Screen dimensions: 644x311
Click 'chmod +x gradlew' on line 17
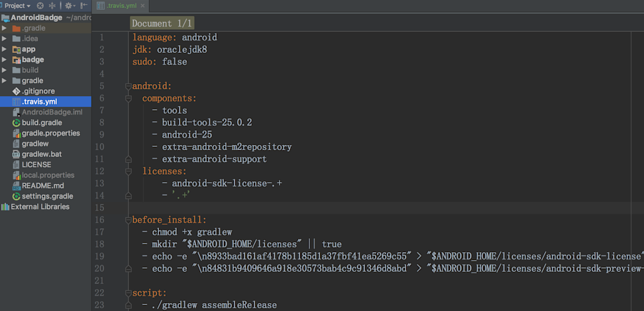(191, 232)
